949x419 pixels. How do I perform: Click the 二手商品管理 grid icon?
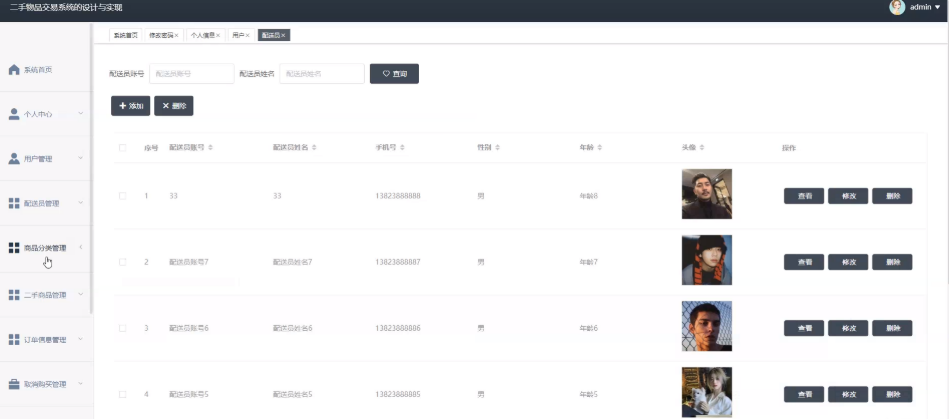(14, 295)
